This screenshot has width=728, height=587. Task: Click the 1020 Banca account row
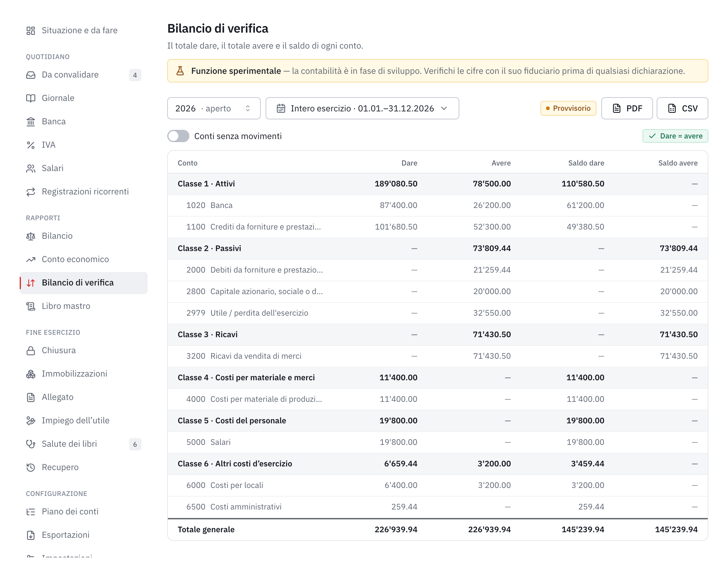pos(437,205)
